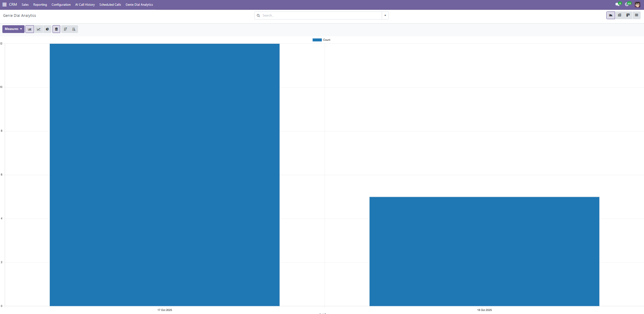Viewport: 644px width, 314px height.
Task: Toggle the Count legend color swatch
Action: pos(317,40)
